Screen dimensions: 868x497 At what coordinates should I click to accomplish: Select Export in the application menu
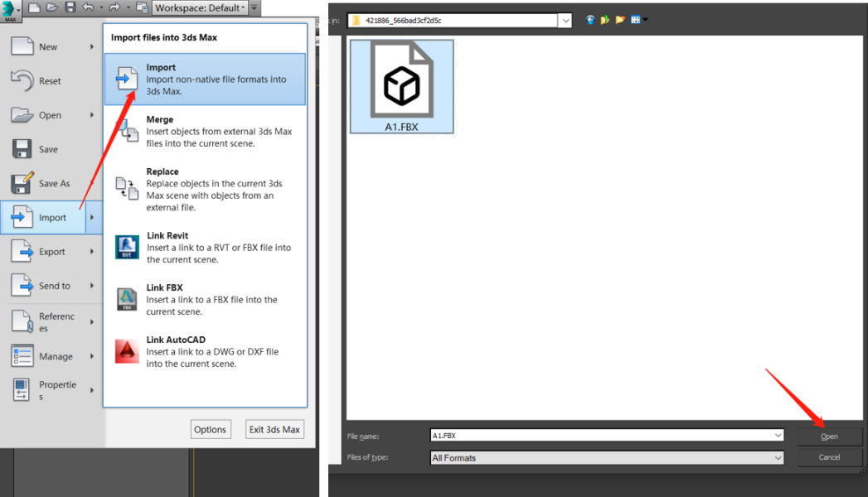tap(51, 252)
